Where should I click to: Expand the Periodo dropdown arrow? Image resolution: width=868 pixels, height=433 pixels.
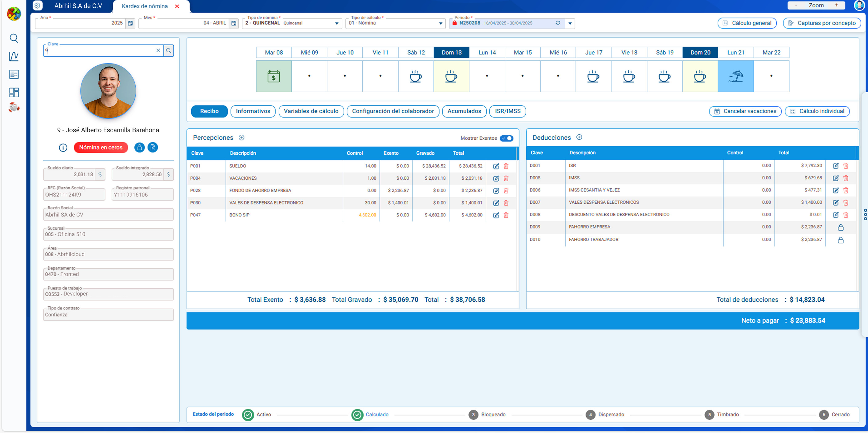click(x=570, y=23)
